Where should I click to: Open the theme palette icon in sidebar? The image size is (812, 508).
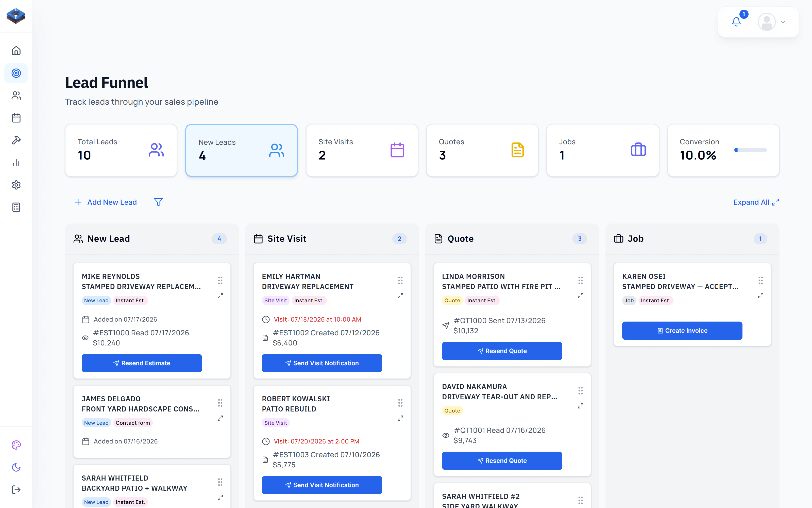click(x=16, y=445)
